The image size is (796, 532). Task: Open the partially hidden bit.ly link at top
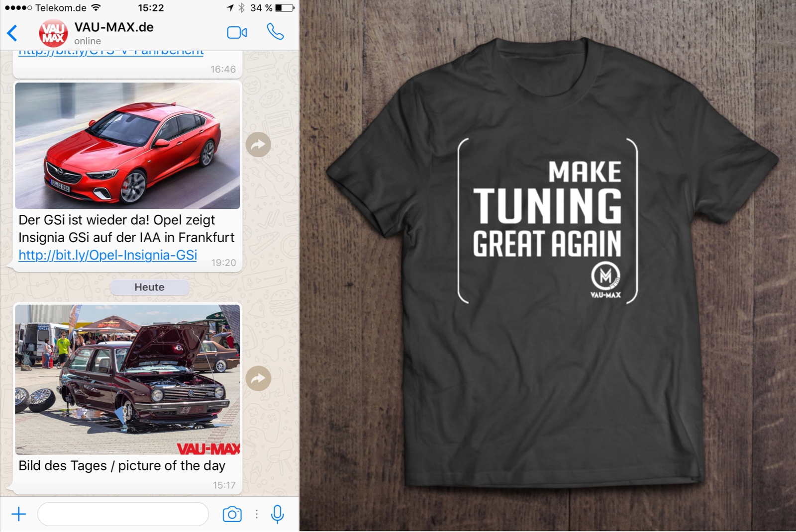(111, 52)
